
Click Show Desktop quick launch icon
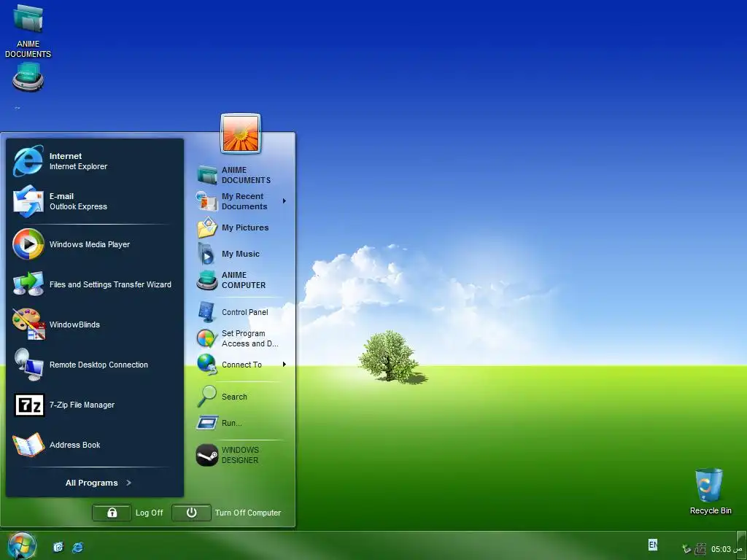pyautogui.click(x=58, y=547)
